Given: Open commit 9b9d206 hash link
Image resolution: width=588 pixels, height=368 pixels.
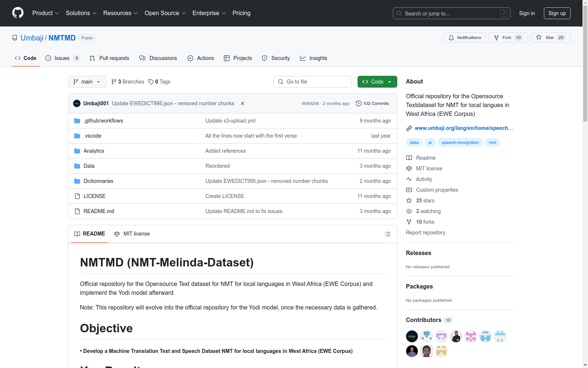Looking at the screenshot, I should [310, 103].
